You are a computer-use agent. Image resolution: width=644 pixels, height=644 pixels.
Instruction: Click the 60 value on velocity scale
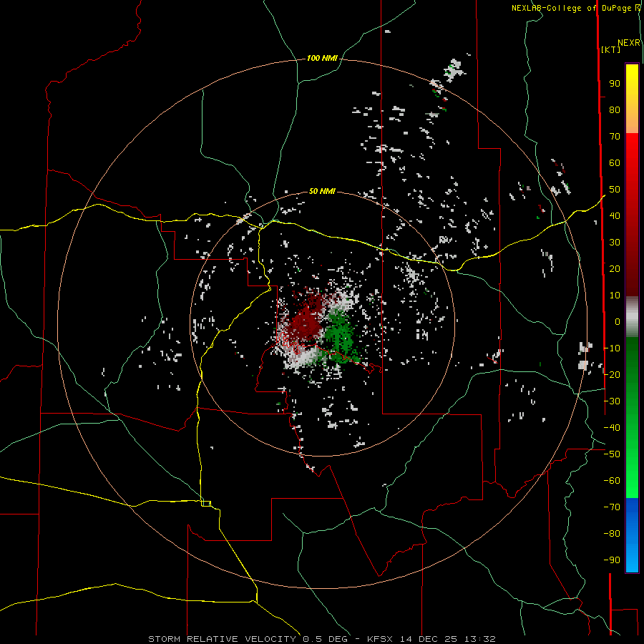coord(615,163)
